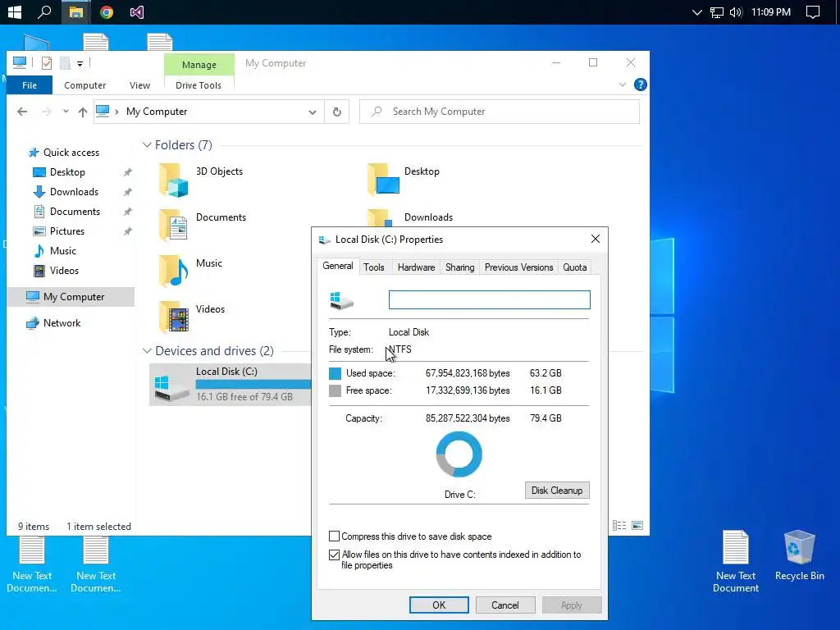This screenshot has width=840, height=630.
Task: Select Documents in navigation pane
Action: click(75, 212)
